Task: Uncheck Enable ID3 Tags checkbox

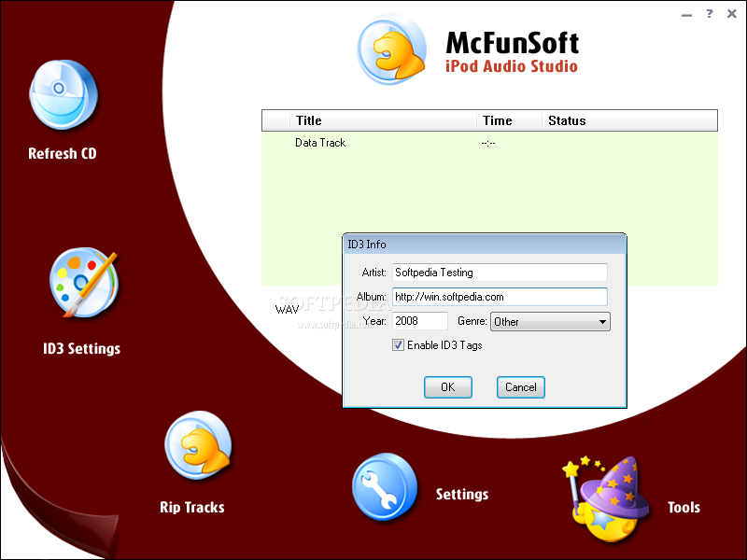Action: [399, 344]
